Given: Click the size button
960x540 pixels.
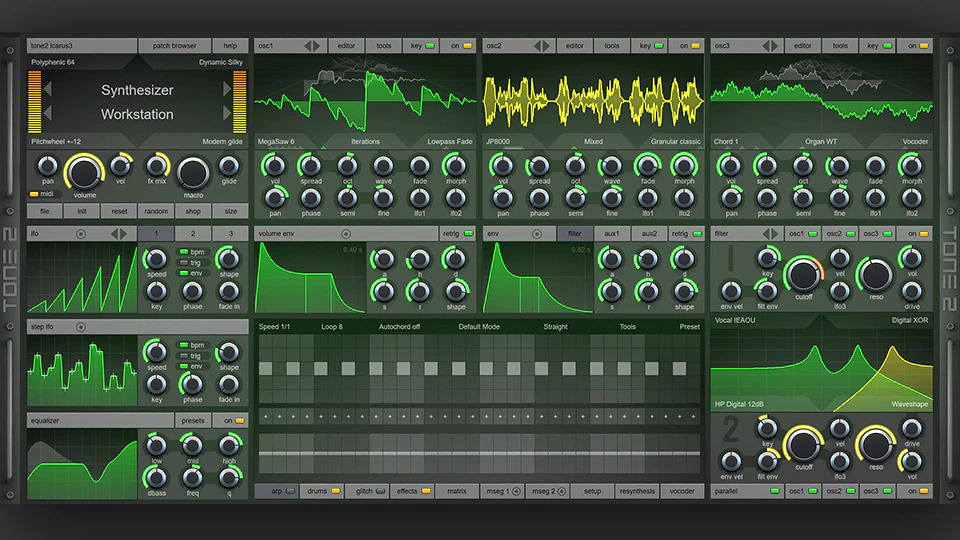Looking at the screenshot, I should (231, 211).
